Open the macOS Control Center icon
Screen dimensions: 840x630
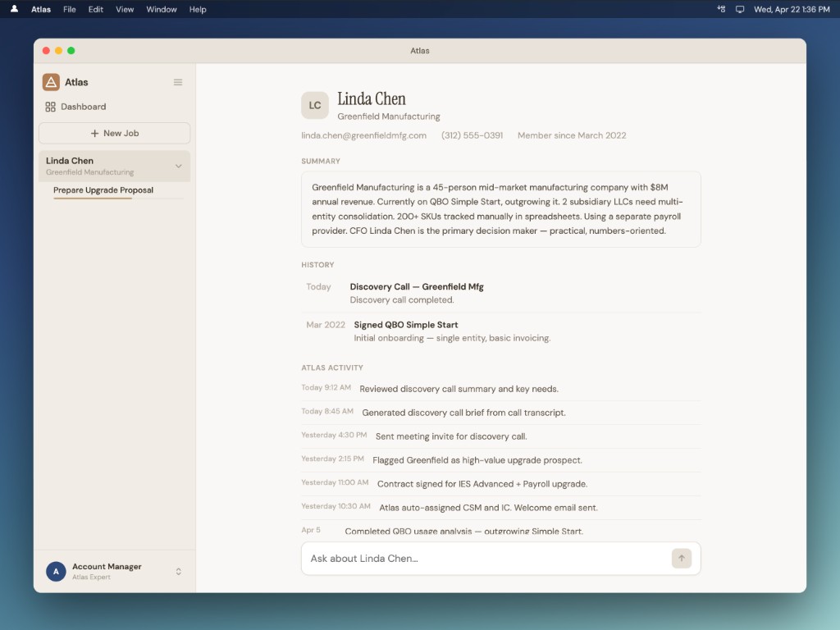(x=721, y=9)
